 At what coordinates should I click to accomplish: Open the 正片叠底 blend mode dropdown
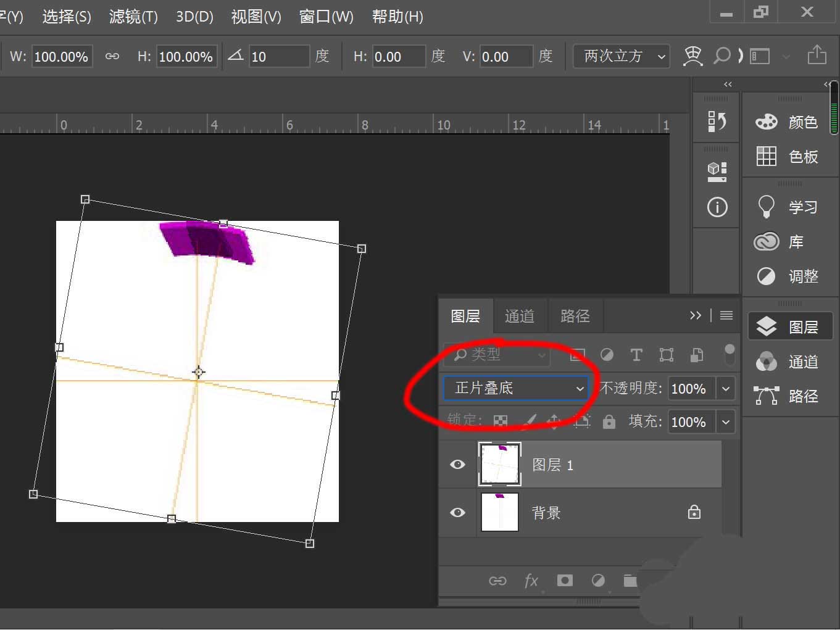[x=516, y=388]
